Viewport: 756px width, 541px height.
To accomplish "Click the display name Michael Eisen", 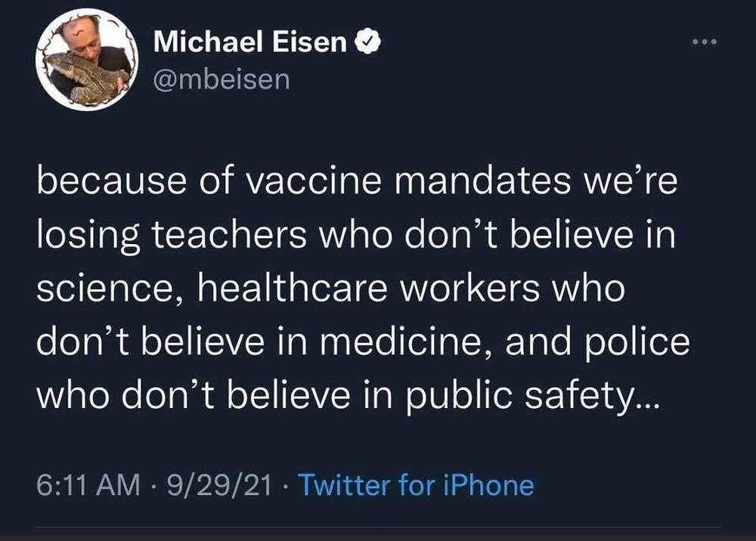I will pyautogui.click(x=251, y=45).
